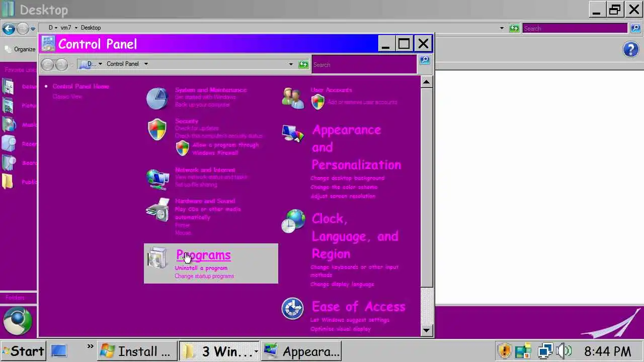Click shield icon beside Allow a program through Firewall

(x=182, y=148)
